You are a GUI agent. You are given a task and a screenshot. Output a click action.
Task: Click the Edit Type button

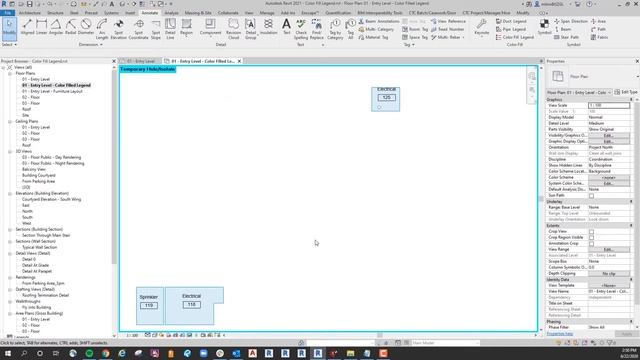(x=626, y=92)
